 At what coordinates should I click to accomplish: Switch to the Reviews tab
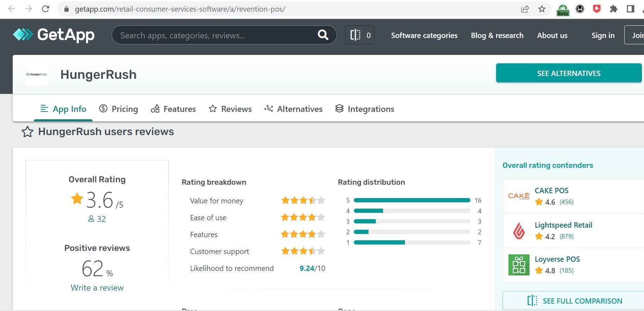230,109
